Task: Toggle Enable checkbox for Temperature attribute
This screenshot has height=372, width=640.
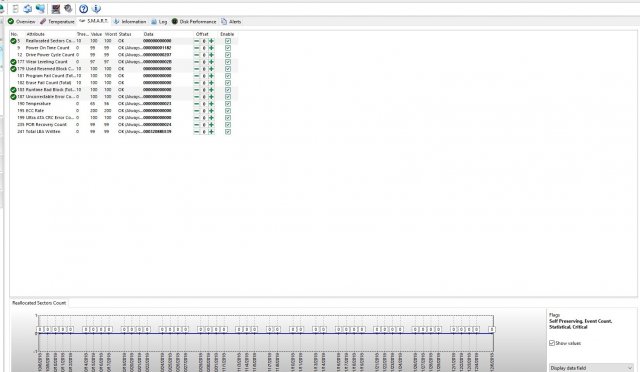Action: tap(228, 104)
